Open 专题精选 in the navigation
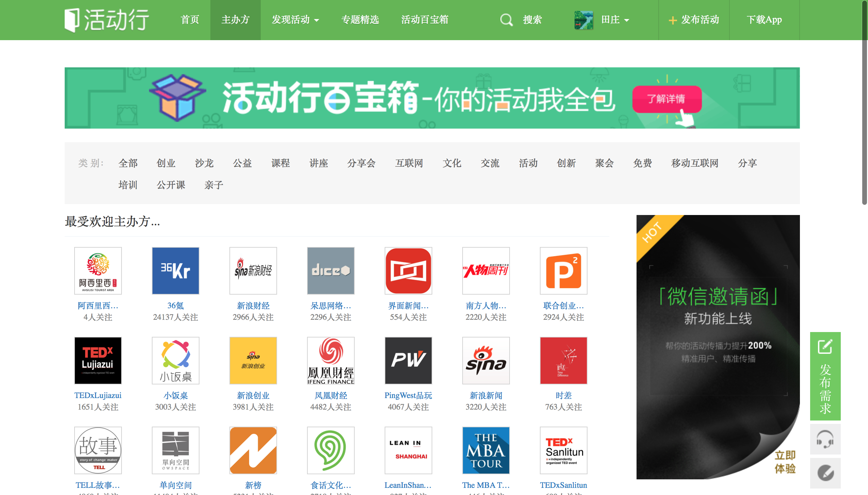 [360, 20]
